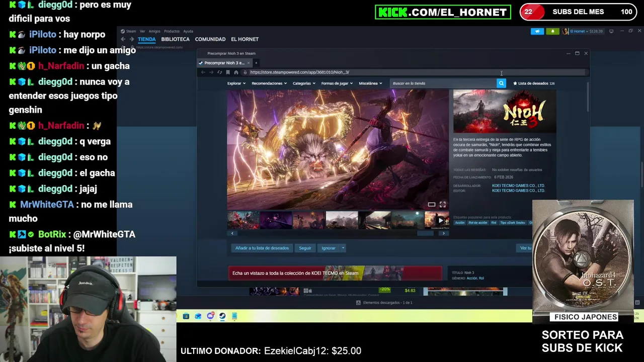Expand the Categorías dropdown
The image size is (644, 362).
point(304,83)
